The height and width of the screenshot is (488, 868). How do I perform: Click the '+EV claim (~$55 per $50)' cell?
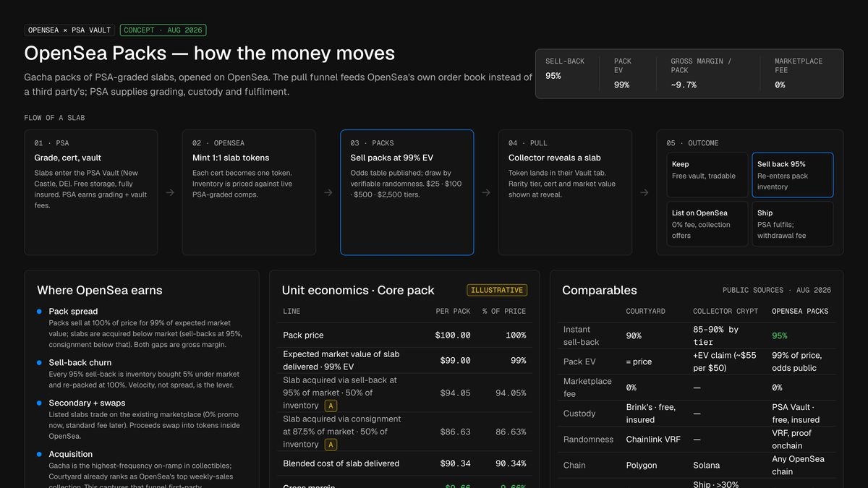(x=724, y=361)
